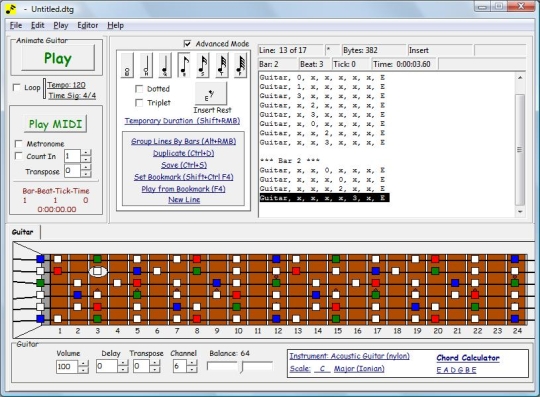Click red note on top string fret 8
Screen dimensions: 540x397
click(197, 259)
